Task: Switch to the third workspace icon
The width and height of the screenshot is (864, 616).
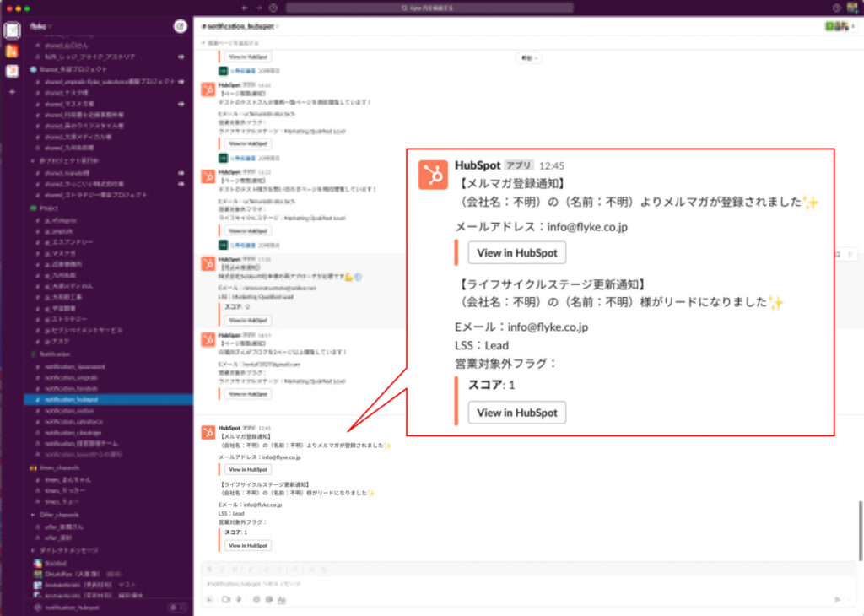Action: [12, 71]
